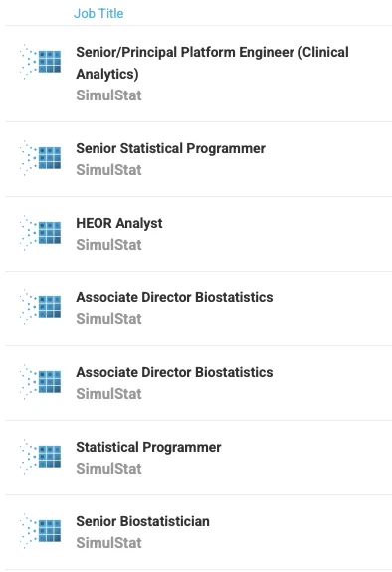Open the Senior Statistical Programmer job posting
The width and height of the screenshot is (392, 572).
click(170, 148)
